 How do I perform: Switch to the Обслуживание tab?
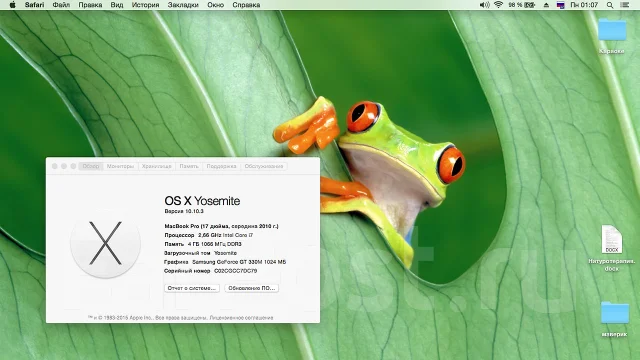264,166
